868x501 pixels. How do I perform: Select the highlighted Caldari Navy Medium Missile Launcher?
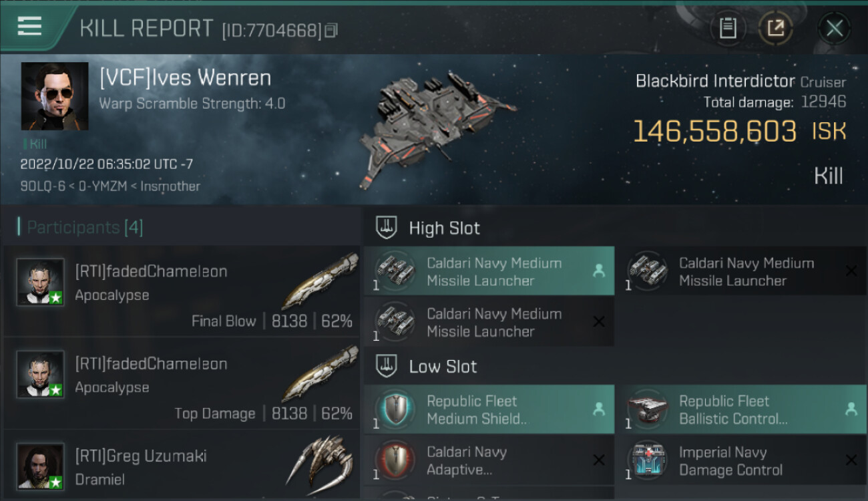(x=489, y=271)
